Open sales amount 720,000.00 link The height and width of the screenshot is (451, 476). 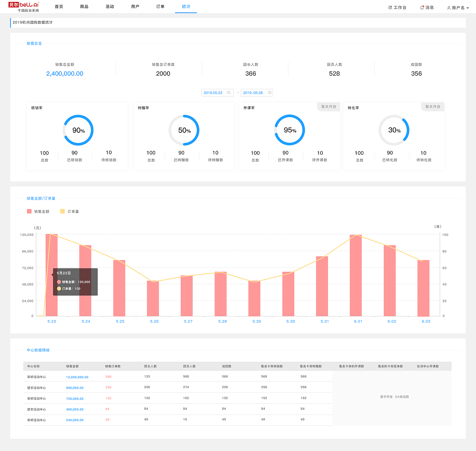75,399
